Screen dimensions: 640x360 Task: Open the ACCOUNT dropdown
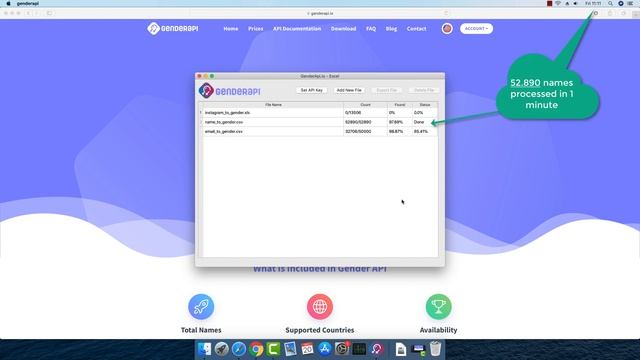click(x=476, y=29)
